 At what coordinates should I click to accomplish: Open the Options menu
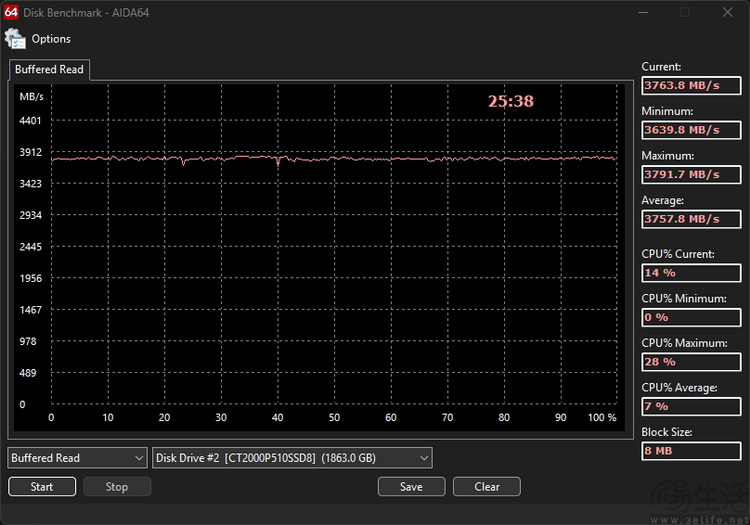click(51, 39)
